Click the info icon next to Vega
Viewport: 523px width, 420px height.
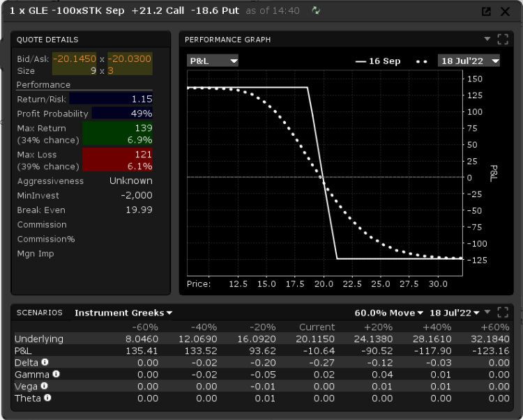(x=44, y=386)
